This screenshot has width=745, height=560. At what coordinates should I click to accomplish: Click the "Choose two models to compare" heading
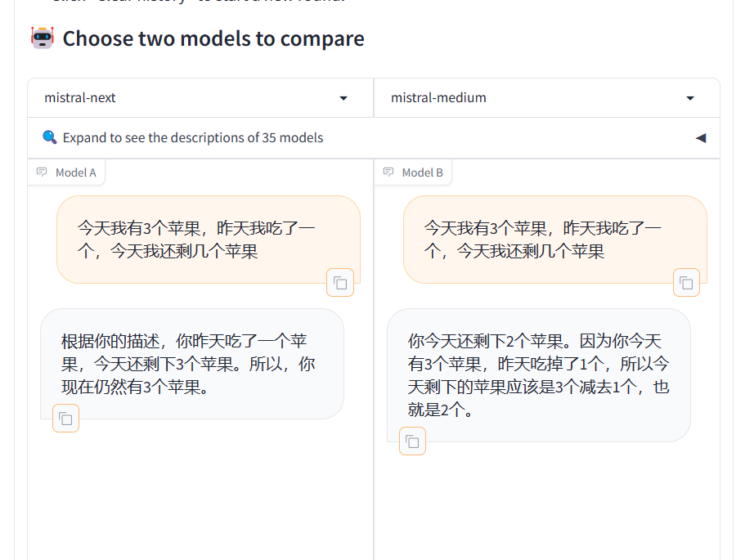[x=213, y=38]
